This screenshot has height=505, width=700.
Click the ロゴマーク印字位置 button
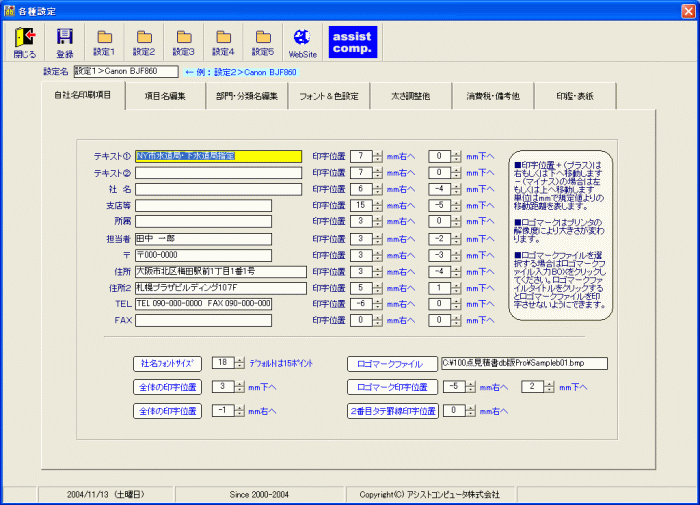pyautogui.click(x=392, y=387)
